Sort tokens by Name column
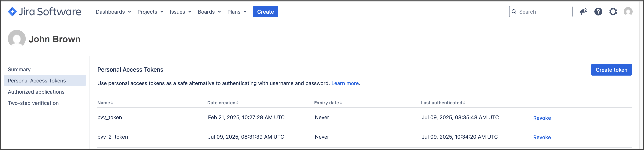644x150 pixels. click(x=105, y=103)
